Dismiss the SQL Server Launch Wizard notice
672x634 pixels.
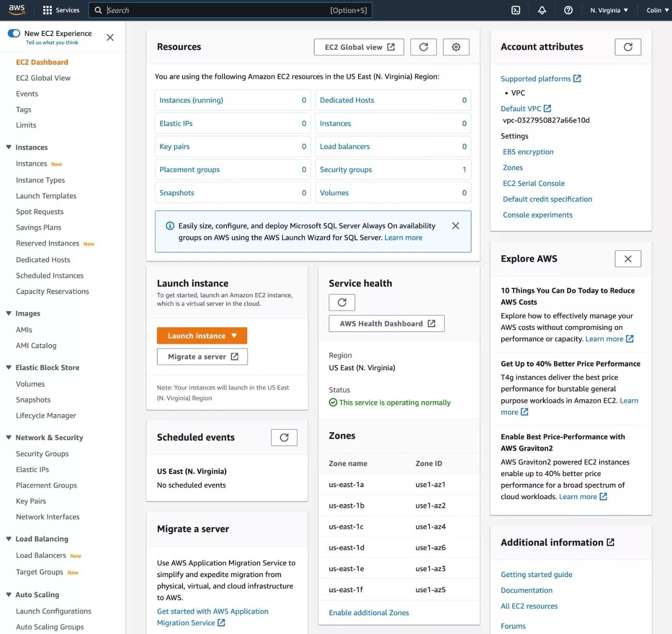[x=456, y=226]
